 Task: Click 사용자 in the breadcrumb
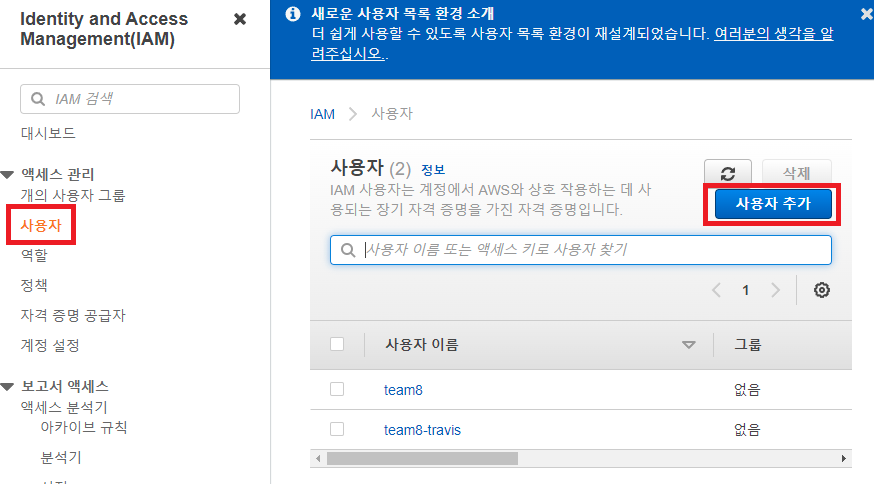point(392,114)
